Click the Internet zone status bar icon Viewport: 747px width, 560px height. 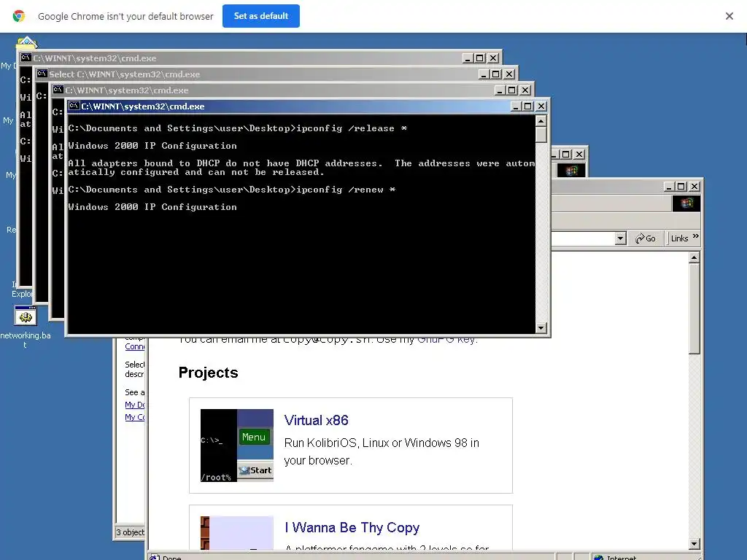(x=599, y=557)
